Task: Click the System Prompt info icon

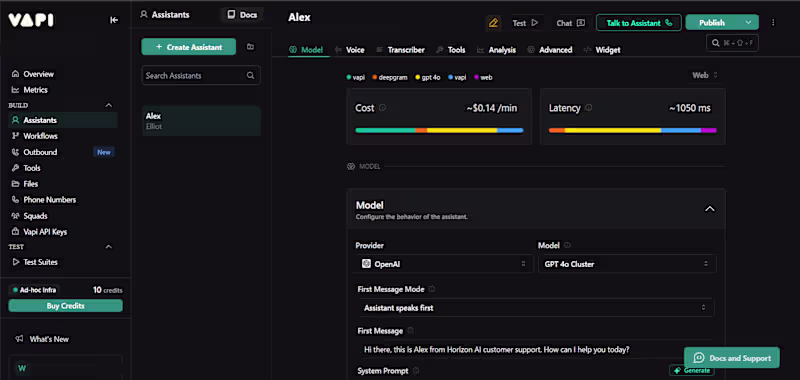Action: point(416,371)
